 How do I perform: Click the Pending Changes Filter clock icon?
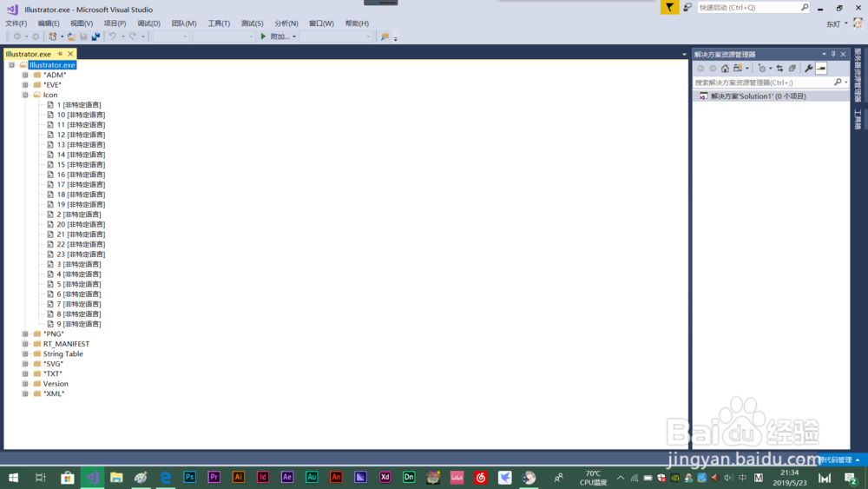(x=762, y=69)
